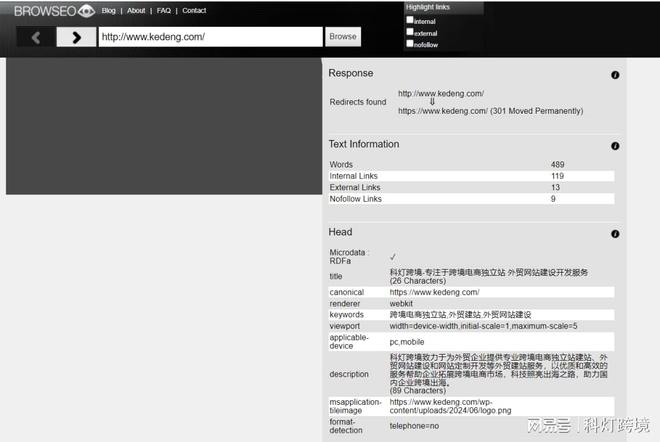Screen dimensions: 660x442
Task: Enable the external links highlight checkbox
Action: click(x=410, y=32)
